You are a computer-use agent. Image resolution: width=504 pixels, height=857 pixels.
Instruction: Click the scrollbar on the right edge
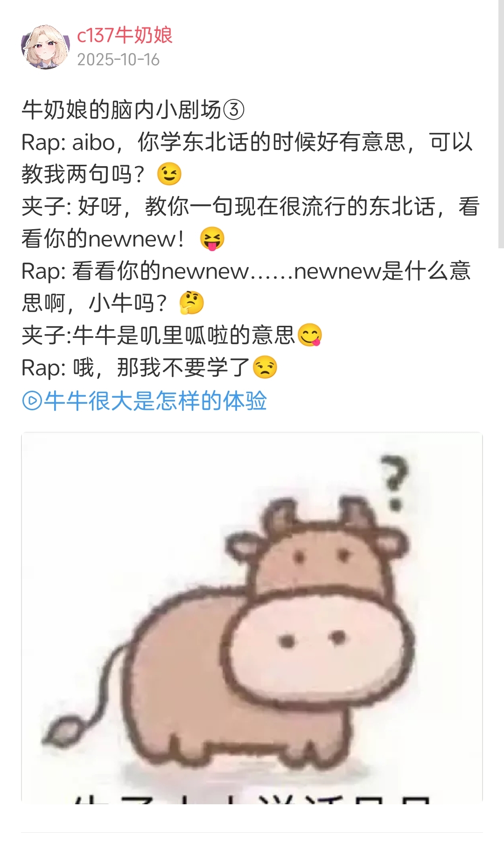501,124
